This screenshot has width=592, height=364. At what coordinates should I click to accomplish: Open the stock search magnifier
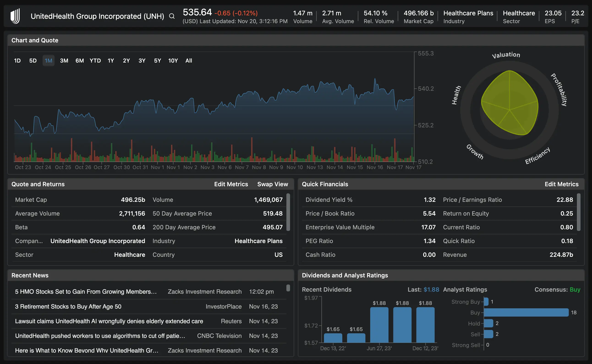tap(172, 16)
